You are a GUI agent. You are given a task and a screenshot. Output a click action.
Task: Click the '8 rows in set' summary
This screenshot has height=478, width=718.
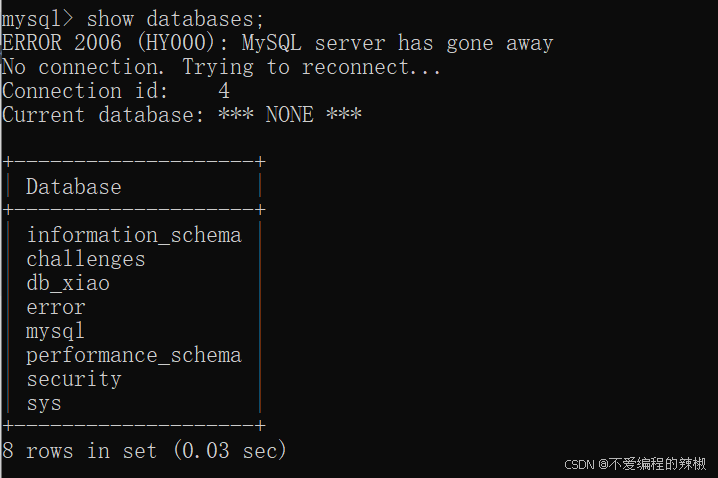tap(80, 451)
